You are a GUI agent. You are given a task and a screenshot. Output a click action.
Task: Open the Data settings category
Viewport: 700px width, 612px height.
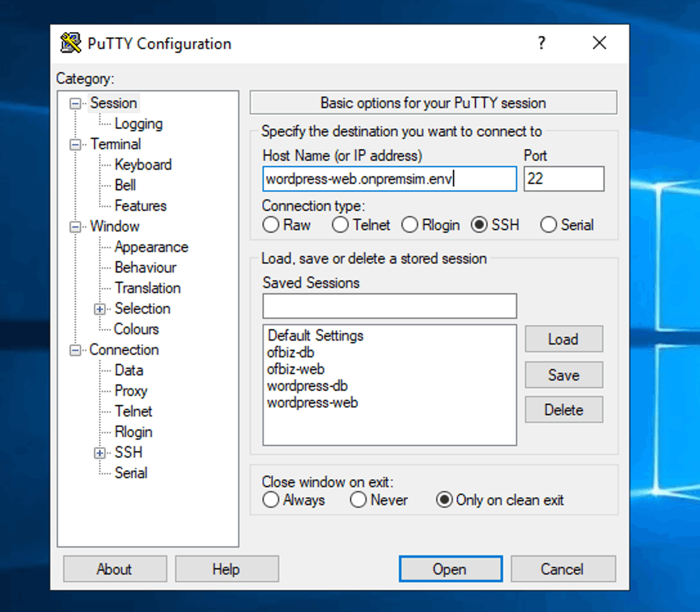click(129, 370)
